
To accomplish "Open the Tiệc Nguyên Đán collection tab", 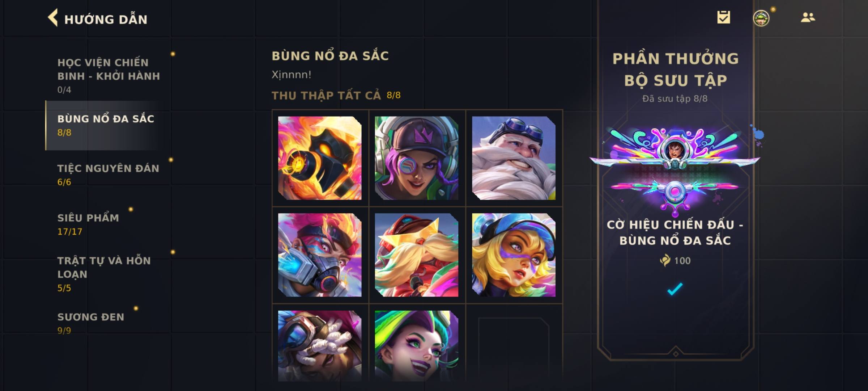I will [109, 175].
